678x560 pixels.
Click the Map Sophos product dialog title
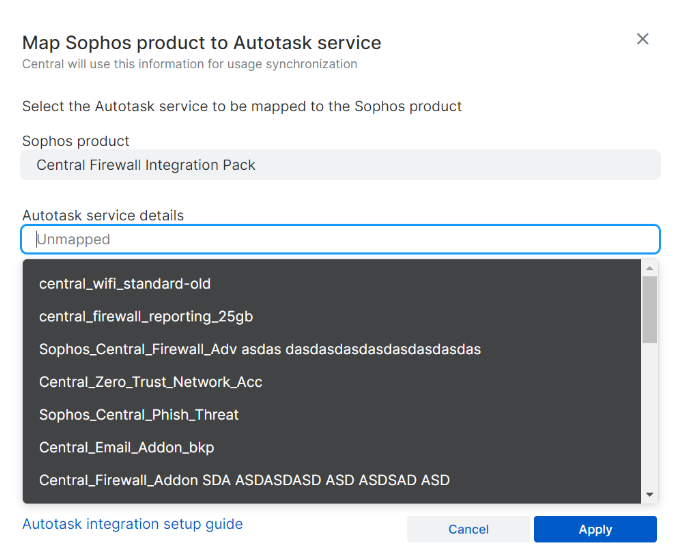pos(201,43)
